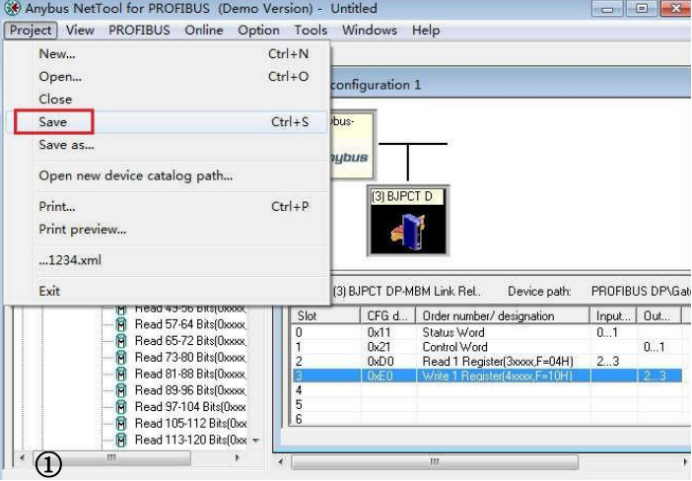Viewport: 692px width, 481px height.
Task: Select Read 73-80 Bits tree item
Action: click(x=190, y=357)
